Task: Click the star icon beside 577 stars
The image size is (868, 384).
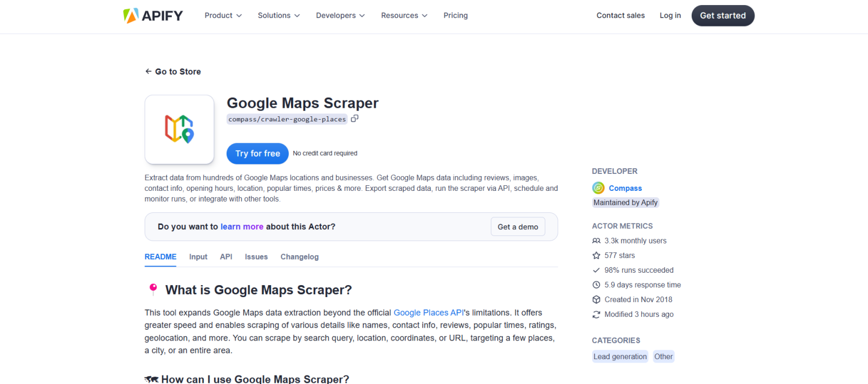Action: point(596,255)
